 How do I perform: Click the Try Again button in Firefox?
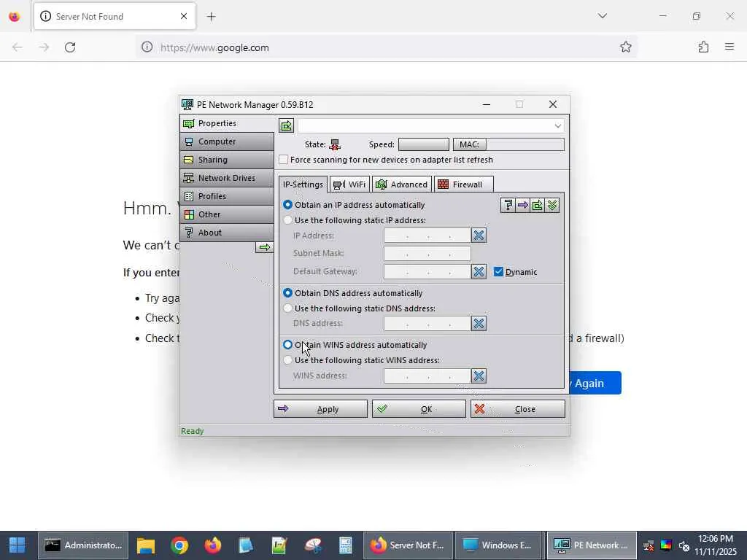pos(595,383)
